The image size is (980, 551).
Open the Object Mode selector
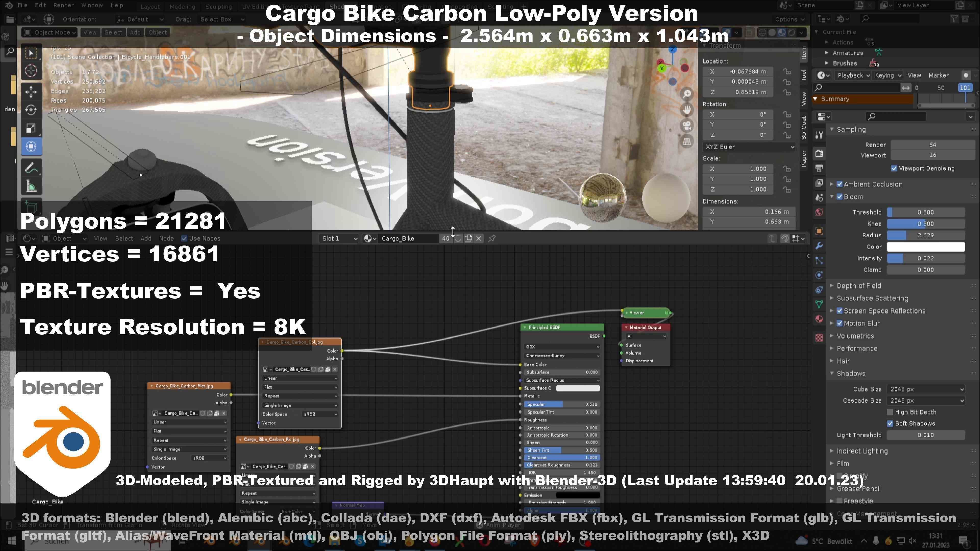pos(49,32)
